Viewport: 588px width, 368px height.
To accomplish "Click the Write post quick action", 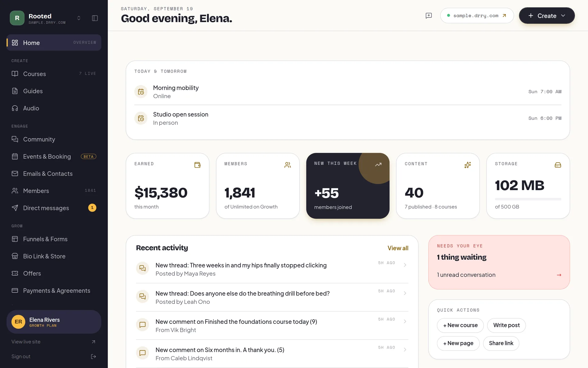I will click(507, 325).
